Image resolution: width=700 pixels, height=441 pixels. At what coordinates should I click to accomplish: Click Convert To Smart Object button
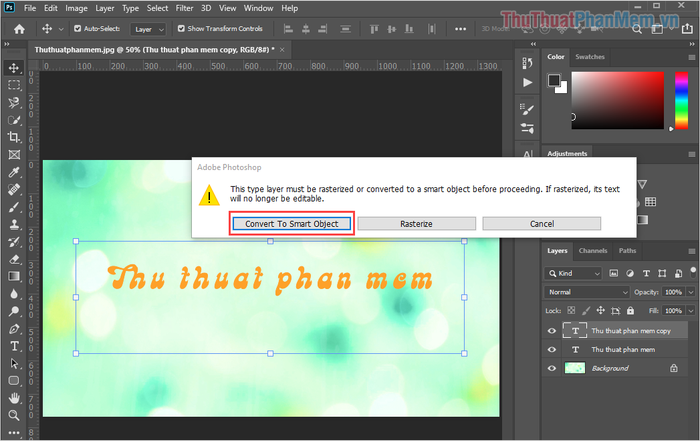click(x=292, y=224)
